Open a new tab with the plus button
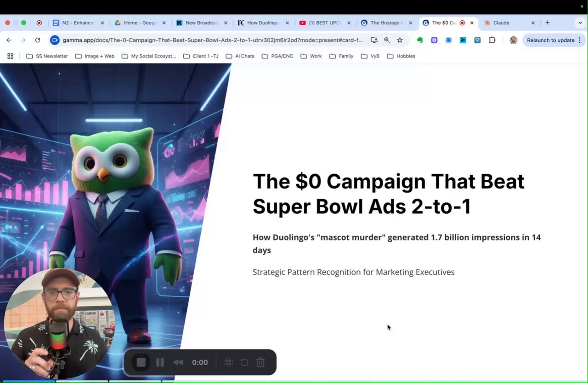The height and width of the screenshot is (383, 588). point(547,23)
